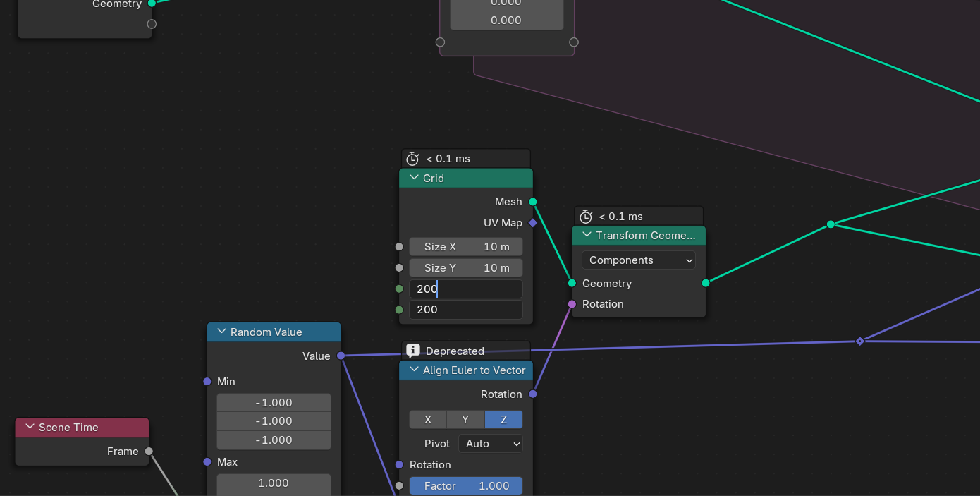Click the Deprecated info icon
This screenshot has width=980, height=496.
tap(413, 351)
